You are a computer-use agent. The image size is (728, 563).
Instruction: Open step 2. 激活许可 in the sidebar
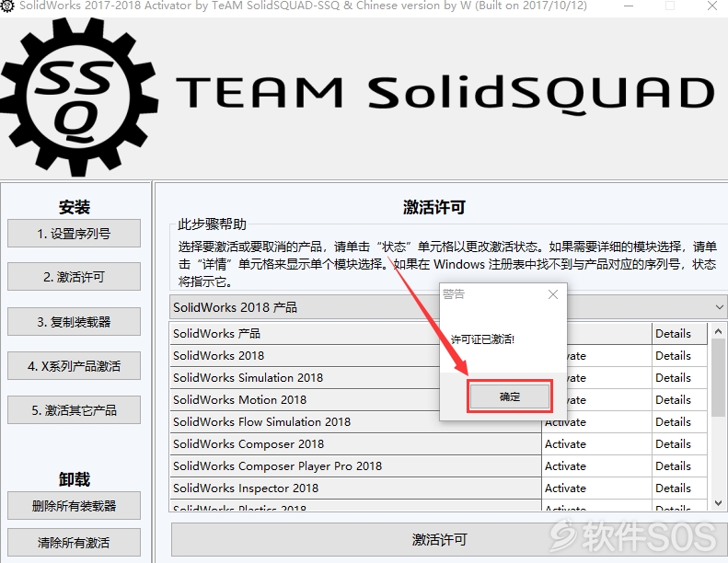coord(74,277)
